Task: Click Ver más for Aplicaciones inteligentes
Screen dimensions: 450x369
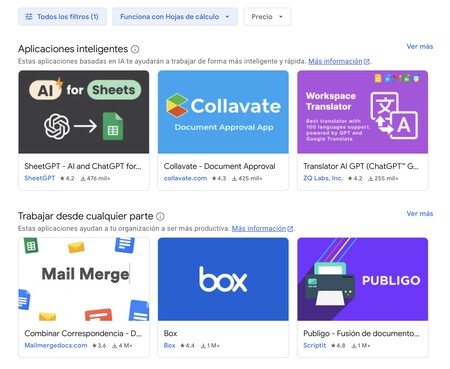Action: tap(419, 46)
